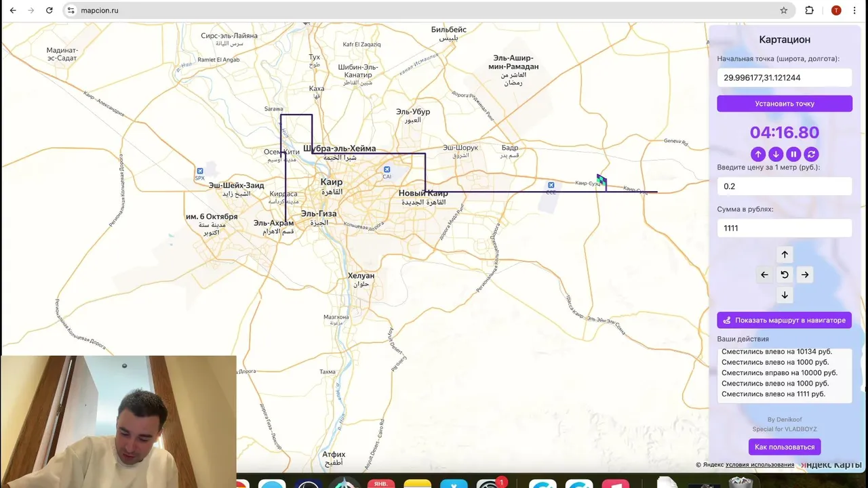
Task: Click the purple timer down-arrow button
Action: click(776, 154)
